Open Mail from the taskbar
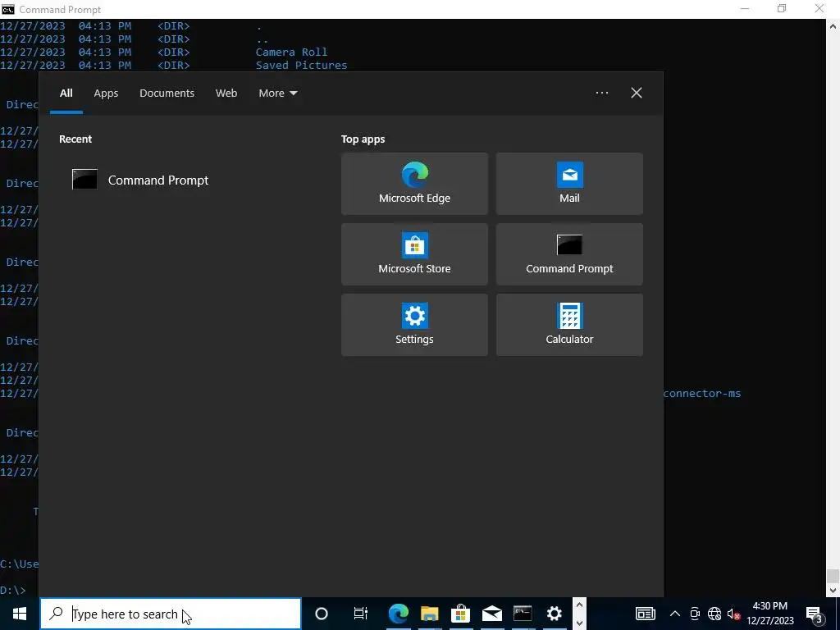Screen dimensions: 840x630 click(x=491, y=614)
